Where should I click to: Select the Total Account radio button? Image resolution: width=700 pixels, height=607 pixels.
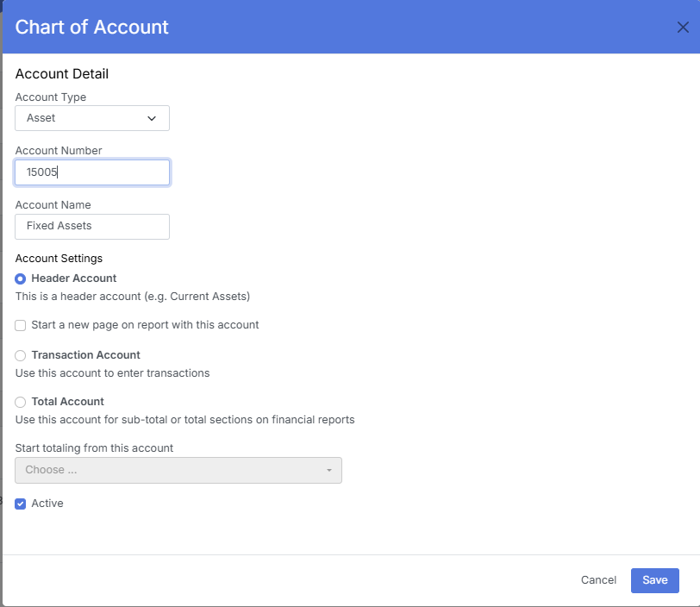click(x=21, y=402)
